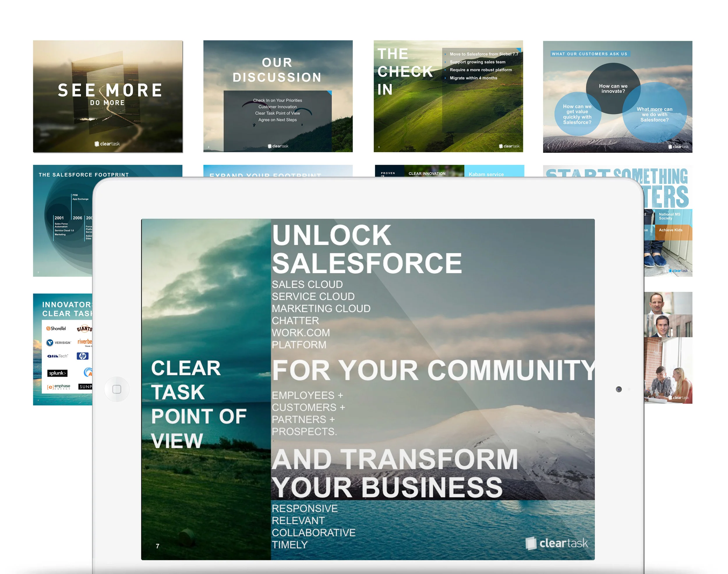The image size is (728, 574).
Task: Open the SEE MORE DO MORE slide thumbnail
Action: 108,96
